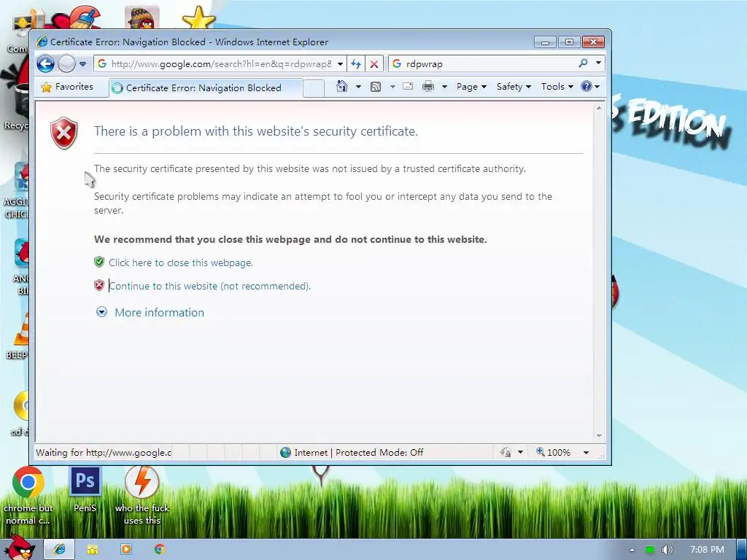The height and width of the screenshot is (560, 747).
Task: Expand the address bar history dropdown
Action: click(x=340, y=64)
